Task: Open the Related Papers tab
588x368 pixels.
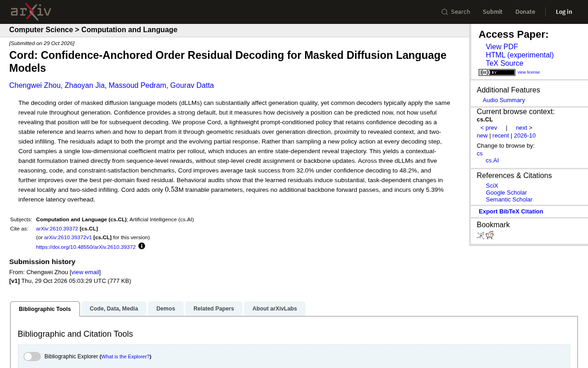Action: point(214,309)
